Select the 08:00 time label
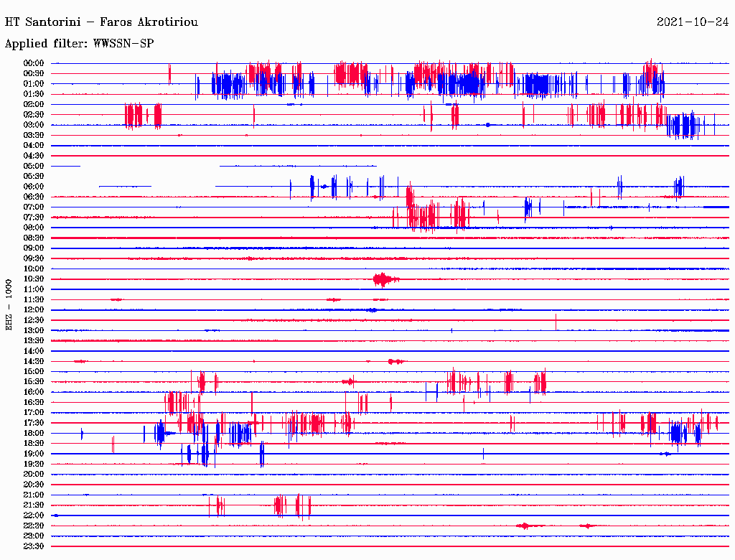 34,228
